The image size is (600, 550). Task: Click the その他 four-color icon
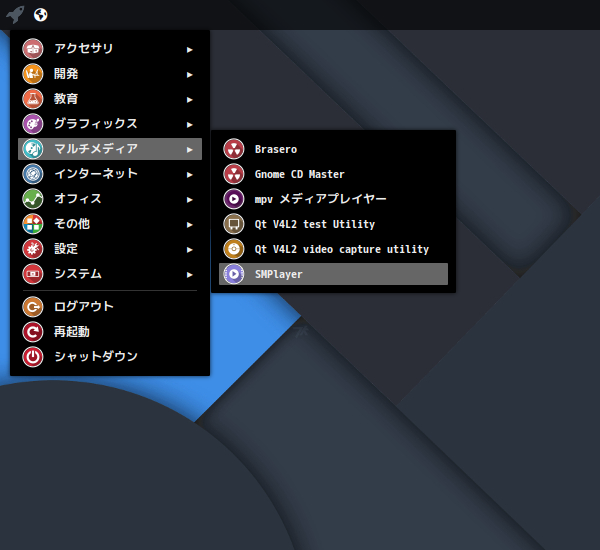pos(33,224)
